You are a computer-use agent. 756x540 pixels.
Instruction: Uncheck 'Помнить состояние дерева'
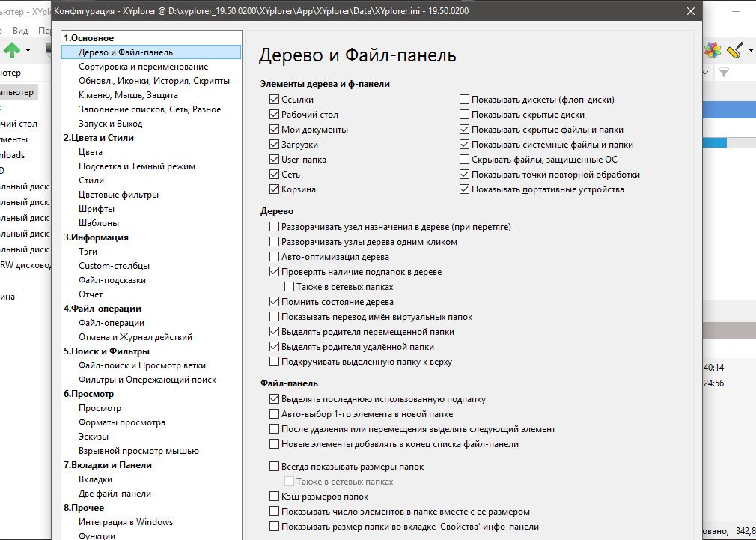275,302
